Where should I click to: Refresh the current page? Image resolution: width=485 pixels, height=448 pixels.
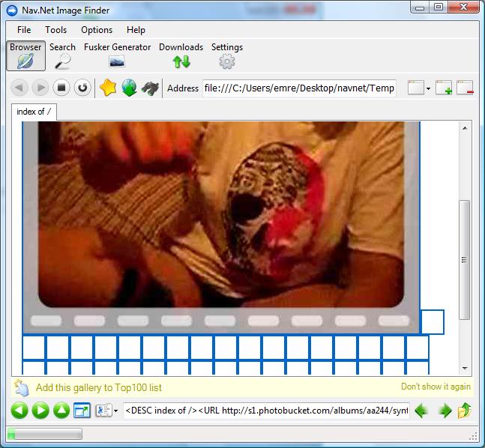tap(82, 88)
